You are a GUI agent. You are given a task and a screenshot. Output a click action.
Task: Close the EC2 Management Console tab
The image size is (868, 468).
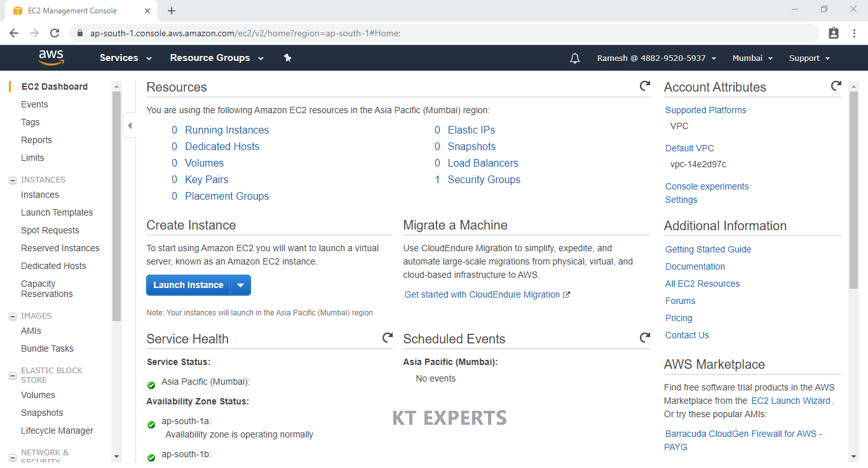pyautogui.click(x=147, y=11)
